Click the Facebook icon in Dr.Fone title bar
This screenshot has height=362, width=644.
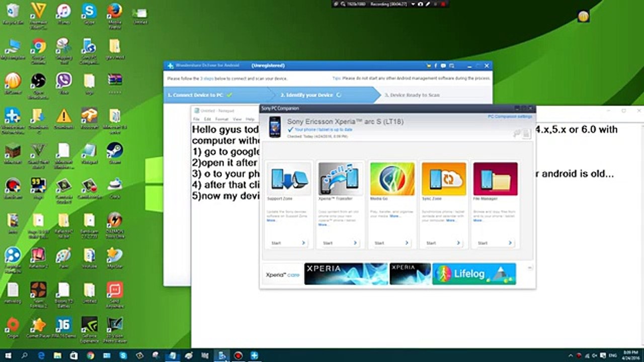coord(436,66)
